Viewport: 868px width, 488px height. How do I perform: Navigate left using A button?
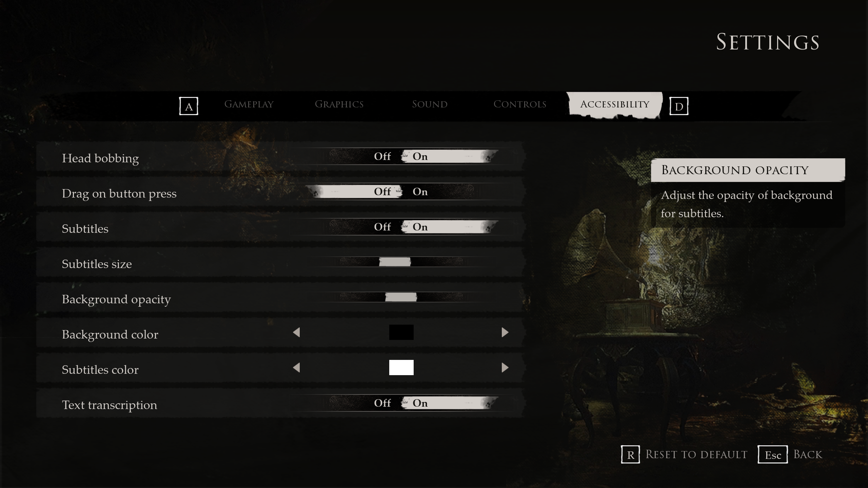coord(189,105)
